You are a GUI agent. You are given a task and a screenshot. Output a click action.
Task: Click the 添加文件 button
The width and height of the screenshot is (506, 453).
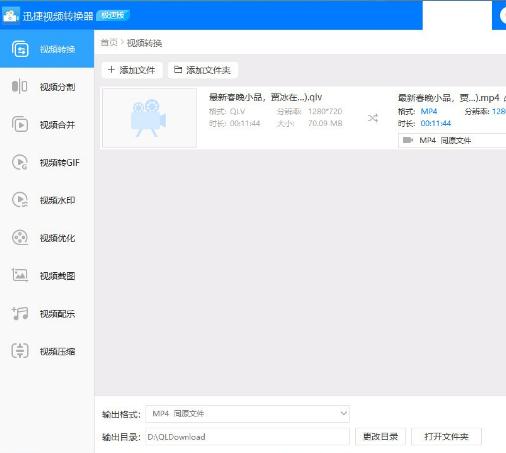click(x=132, y=70)
